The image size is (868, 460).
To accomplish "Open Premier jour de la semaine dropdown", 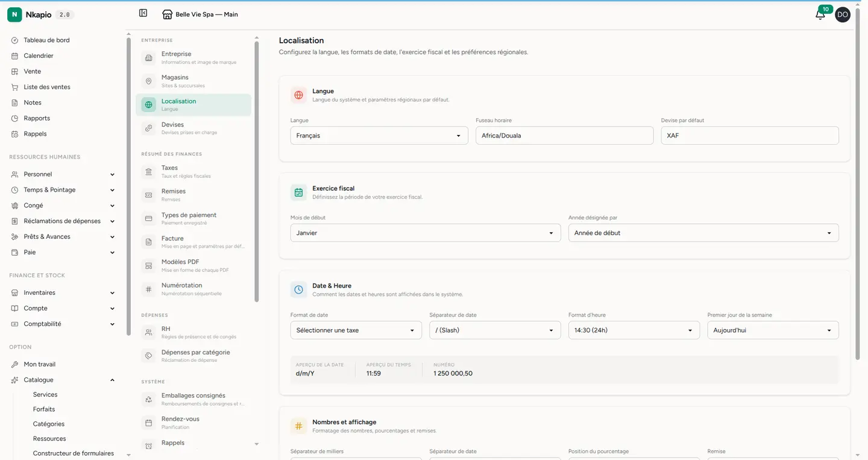I will pos(773,330).
